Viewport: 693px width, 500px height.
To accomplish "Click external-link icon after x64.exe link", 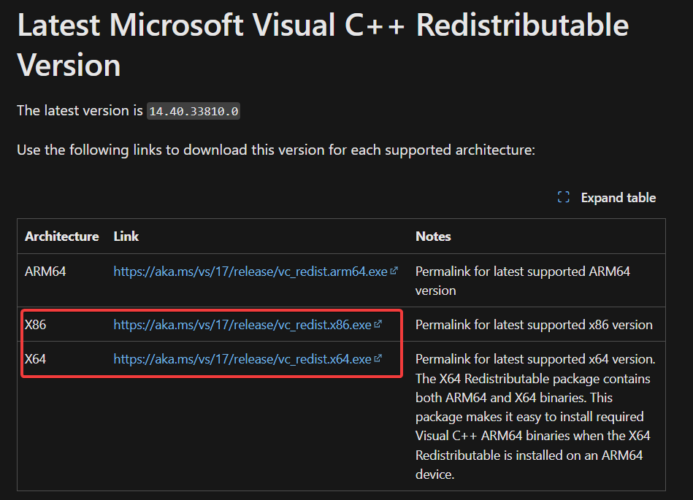I will 377,358.
